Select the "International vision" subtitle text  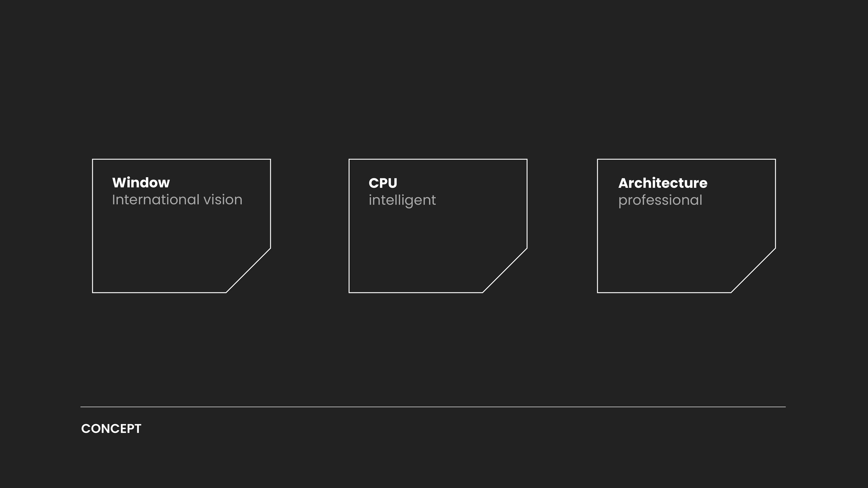[177, 200]
